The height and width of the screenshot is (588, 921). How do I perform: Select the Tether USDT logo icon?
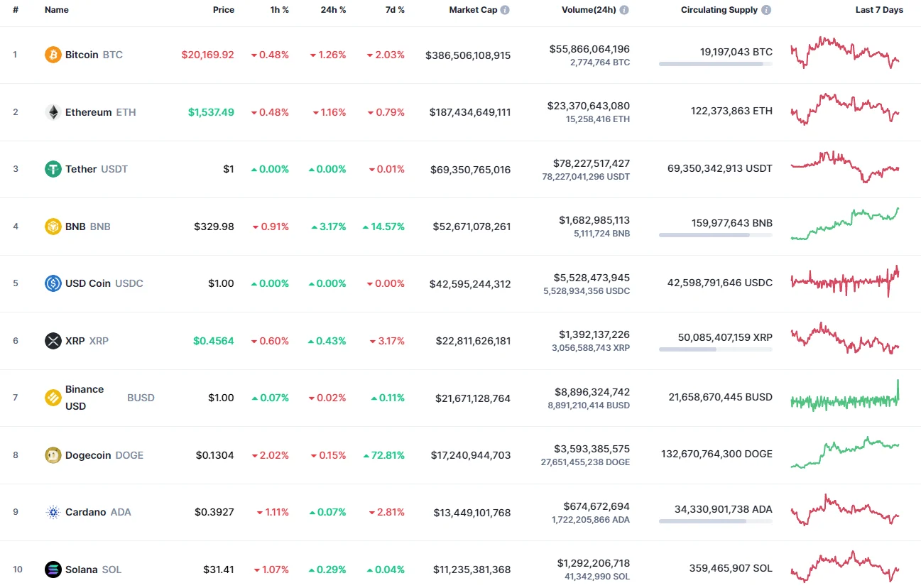(53, 169)
